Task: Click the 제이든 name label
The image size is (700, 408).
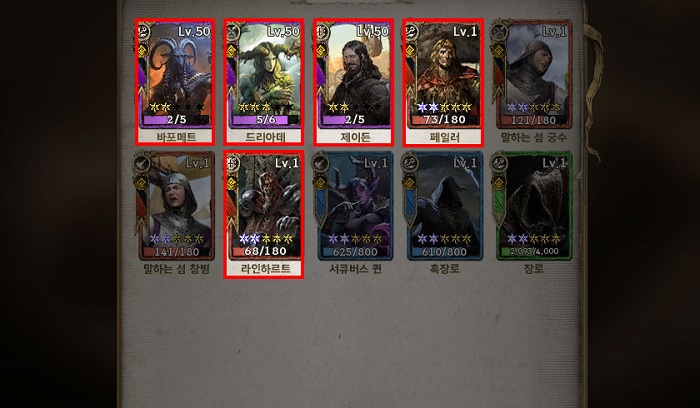Action: click(355, 137)
